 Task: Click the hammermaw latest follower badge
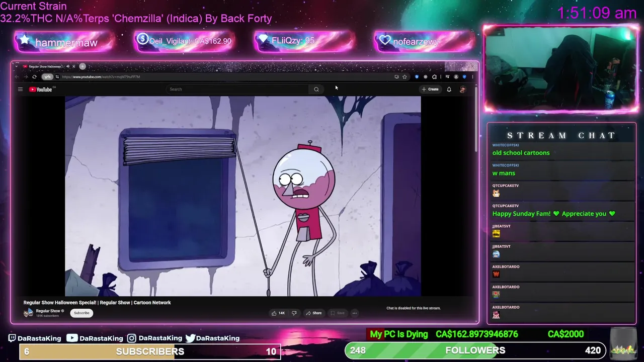pos(65,42)
